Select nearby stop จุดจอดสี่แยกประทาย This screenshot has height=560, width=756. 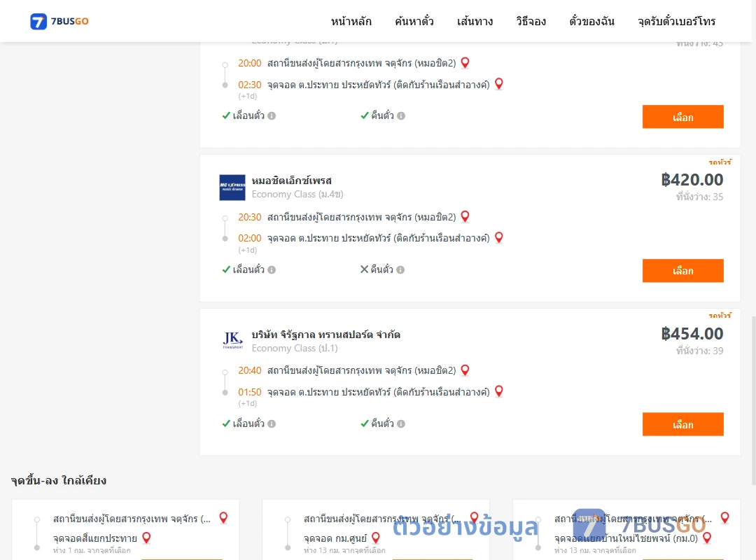click(x=95, y=538)
